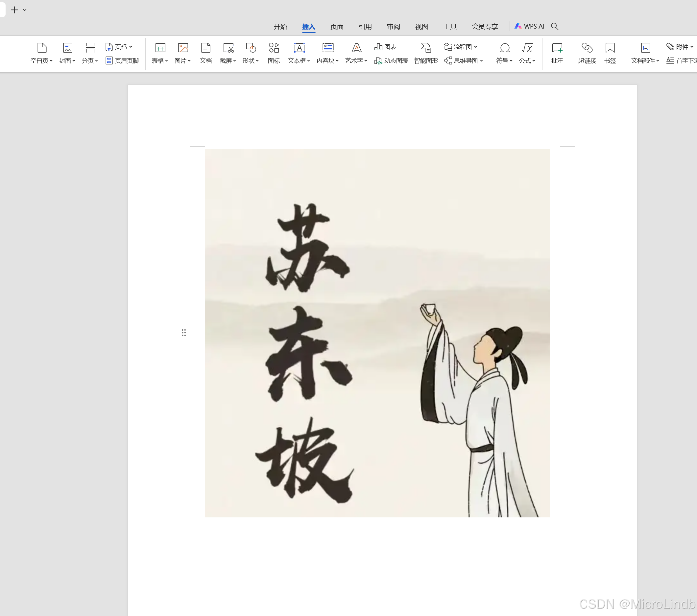The height and width of the screenshot is (616, 697).
Task: Select the Su Dongpo image
Action: tap(377, 333)
